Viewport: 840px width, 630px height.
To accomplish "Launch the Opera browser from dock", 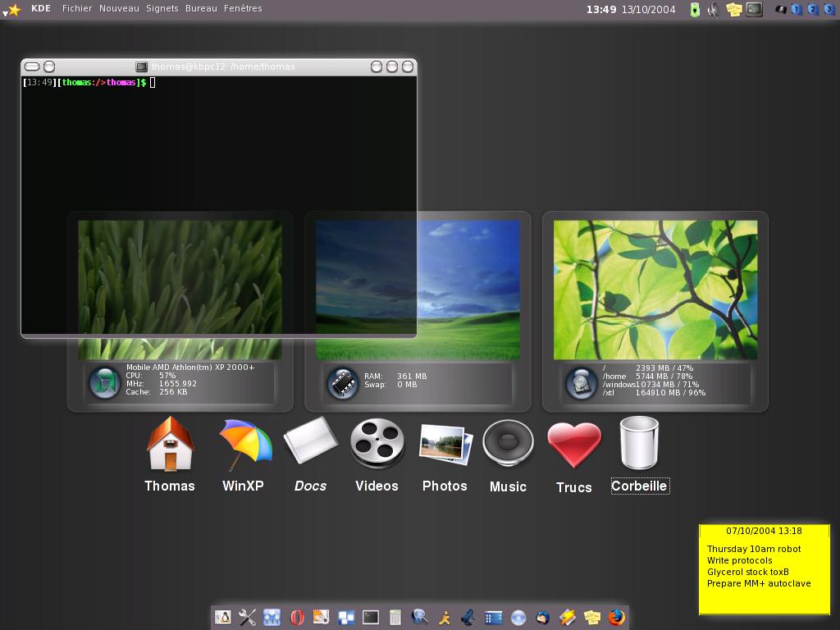I will coord(297,618).
